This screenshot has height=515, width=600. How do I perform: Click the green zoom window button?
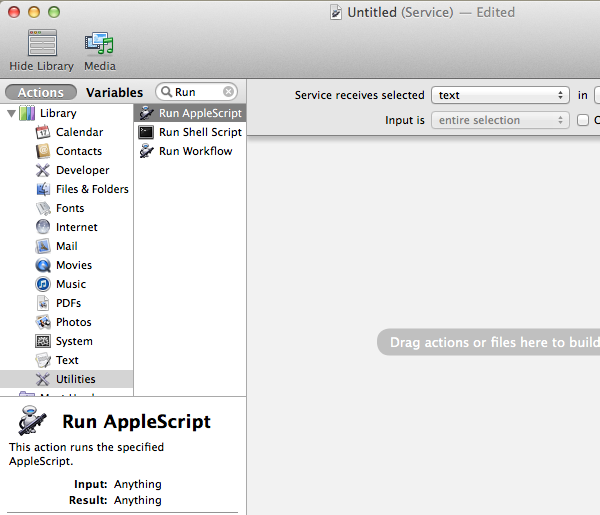click(54, 12)
